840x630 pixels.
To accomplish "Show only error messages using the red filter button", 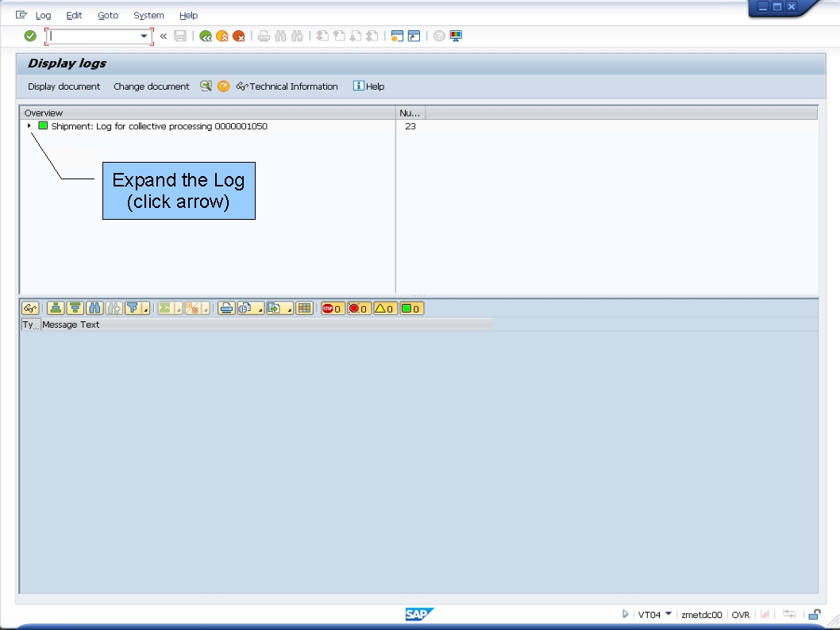I will point(357,308).
